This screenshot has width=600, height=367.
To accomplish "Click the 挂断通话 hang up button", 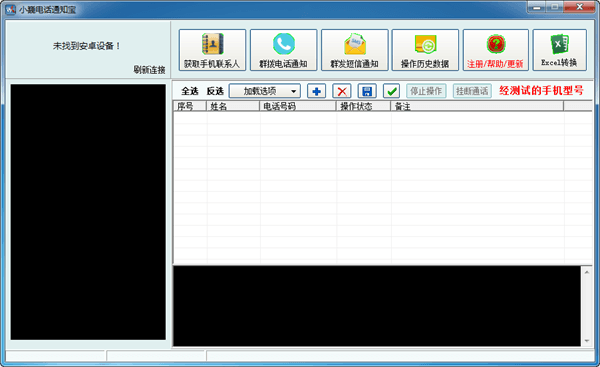I will point(472,91).
